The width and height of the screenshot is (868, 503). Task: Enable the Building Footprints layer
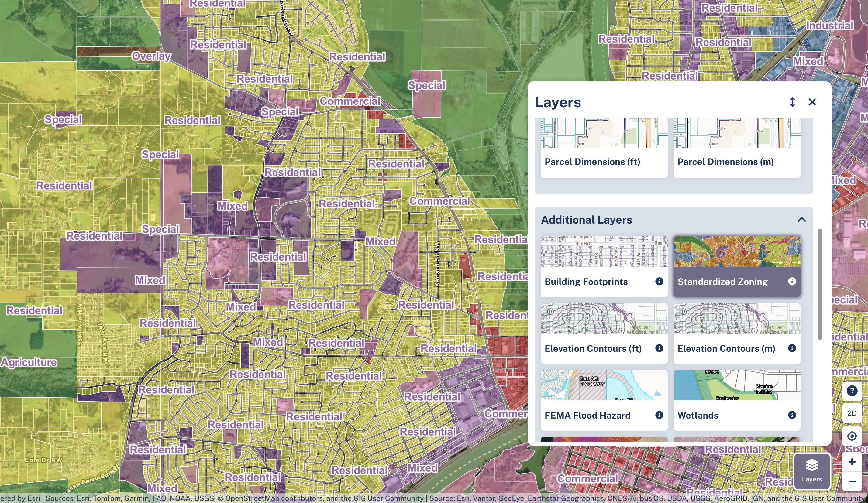click(604, 266)
